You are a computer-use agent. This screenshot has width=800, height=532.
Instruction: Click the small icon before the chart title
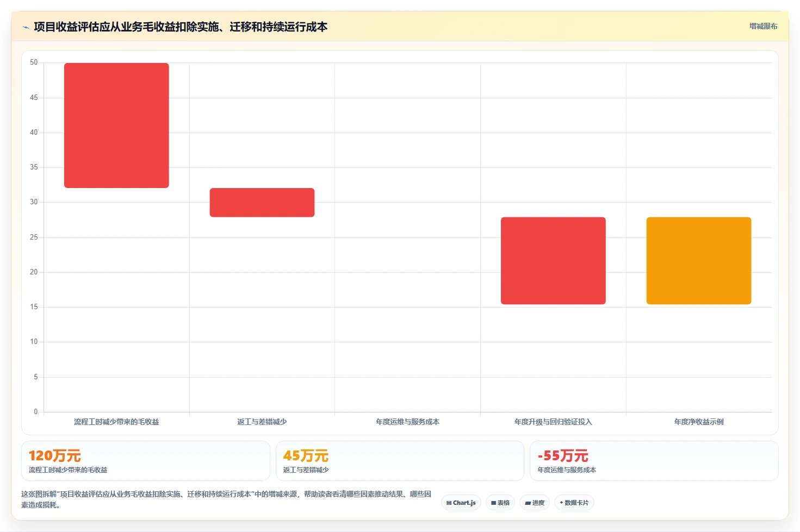coord(26,27)
